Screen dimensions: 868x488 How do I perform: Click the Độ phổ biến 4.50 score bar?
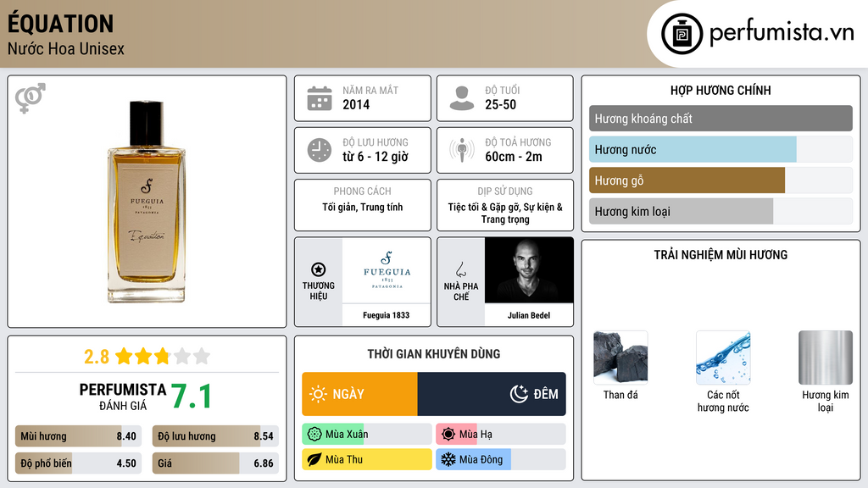click(79, 463)
